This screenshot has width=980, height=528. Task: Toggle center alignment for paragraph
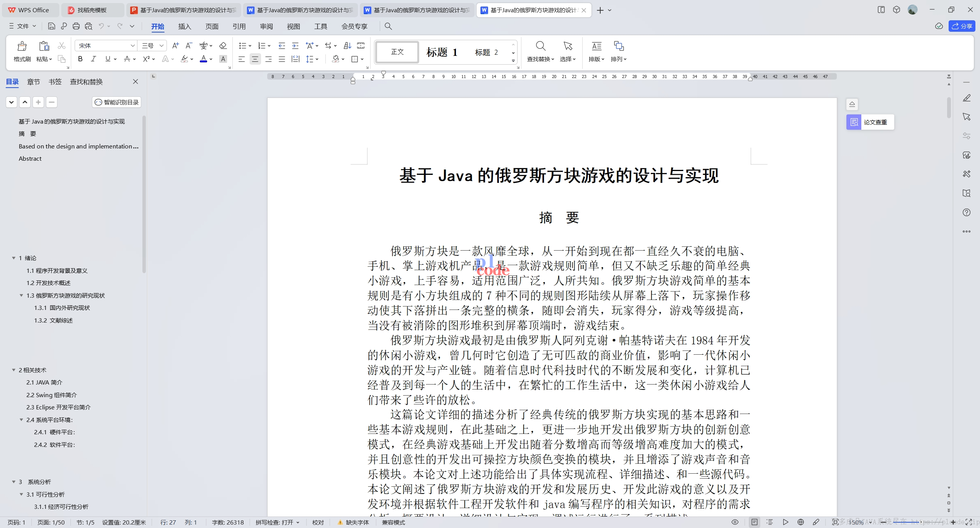[x=255, y=59]
